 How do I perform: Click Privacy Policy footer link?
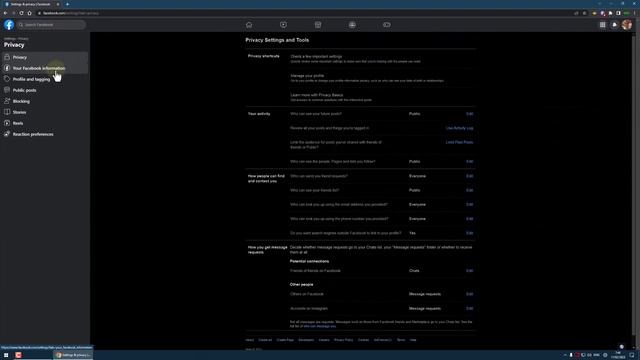coord(343,340)
